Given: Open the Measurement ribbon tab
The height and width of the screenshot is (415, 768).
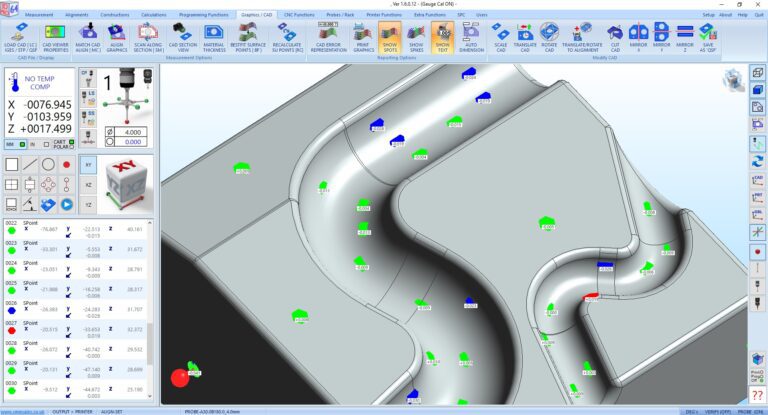Looking at the screenshot, I should pos(39,15).
